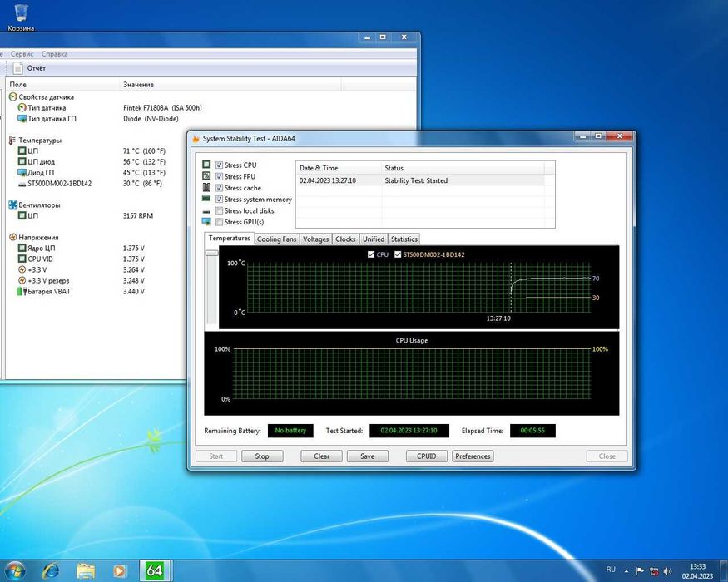Open the Windows Start menu orb

pos(14,570)
